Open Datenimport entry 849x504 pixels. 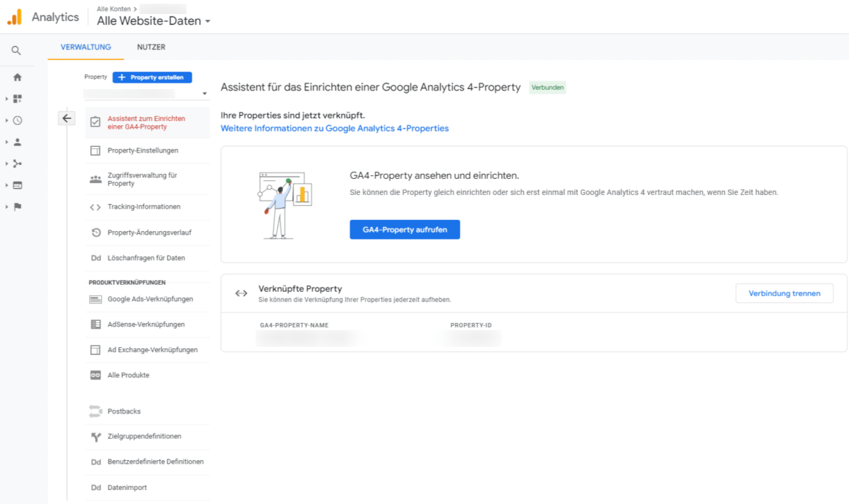point(147,488)
